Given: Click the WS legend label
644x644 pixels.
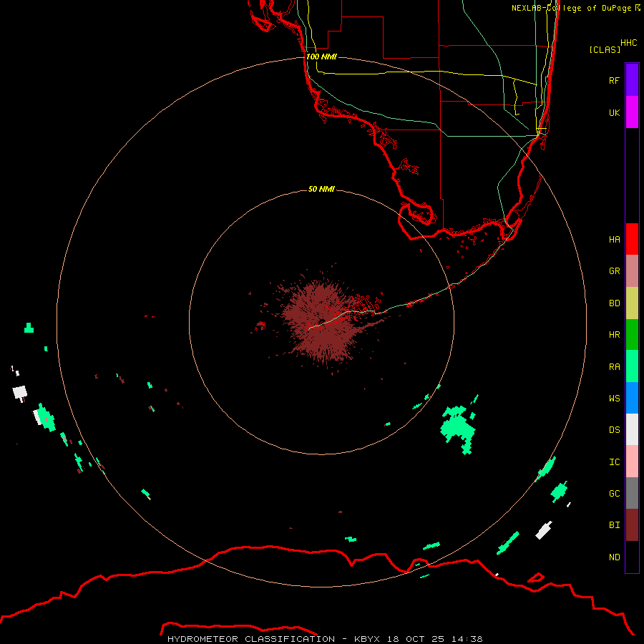Looking at the screenshot, I should click(614, 398).
